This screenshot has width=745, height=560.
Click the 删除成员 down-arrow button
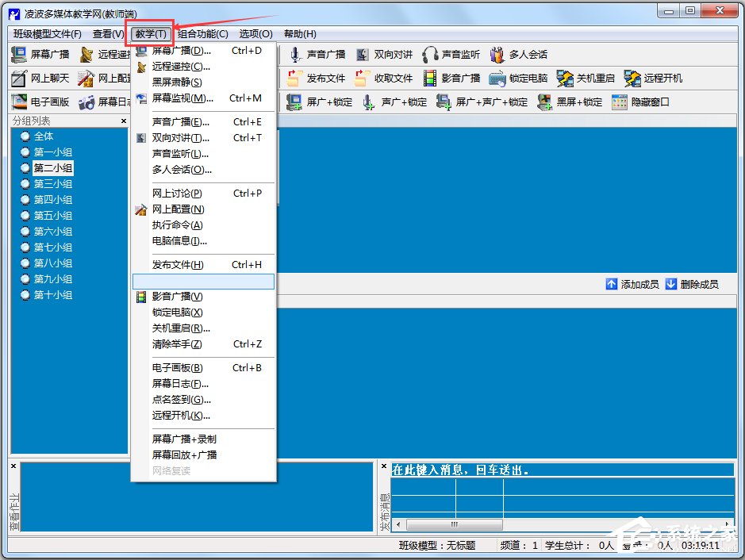pyautogui.click(x=671, y=284)
